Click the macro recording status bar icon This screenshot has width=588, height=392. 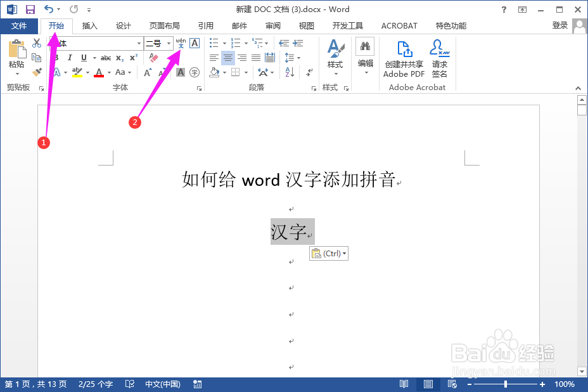click(197, 384)
